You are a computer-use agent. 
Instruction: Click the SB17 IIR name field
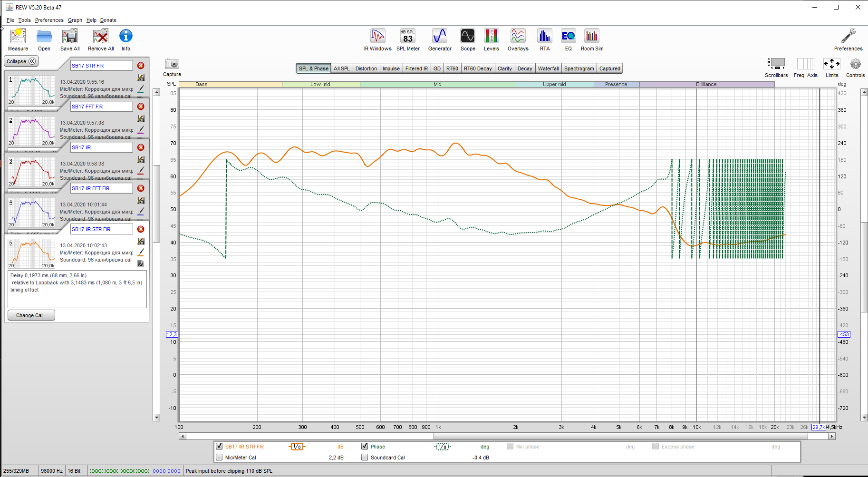[102, 147]
